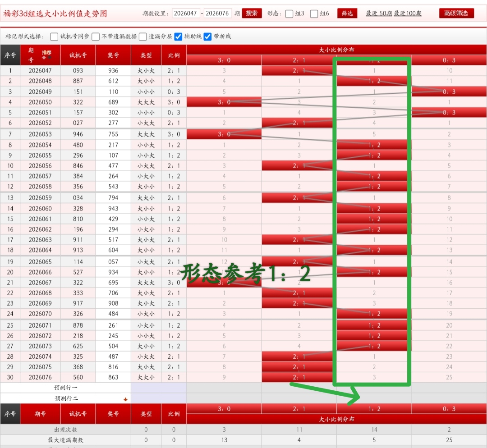Click the top 试机号 column header
The image size is (487, 448).
click(x=78, y=55)
